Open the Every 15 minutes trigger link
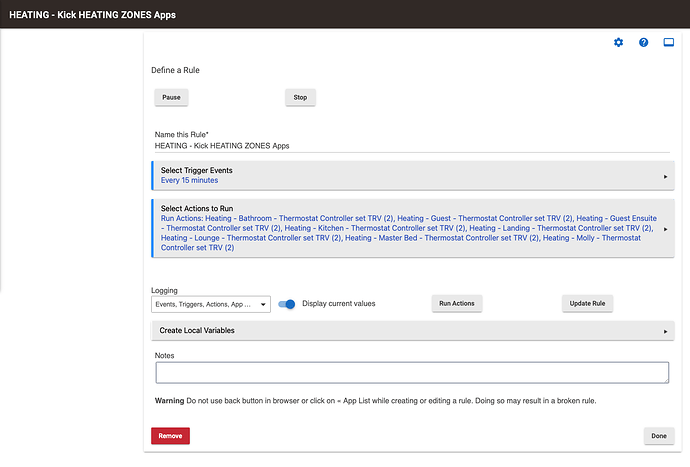 189,180
